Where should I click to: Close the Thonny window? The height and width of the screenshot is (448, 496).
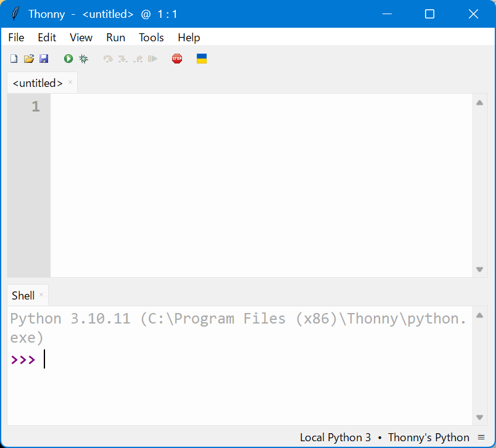click(x=473, y=14)
